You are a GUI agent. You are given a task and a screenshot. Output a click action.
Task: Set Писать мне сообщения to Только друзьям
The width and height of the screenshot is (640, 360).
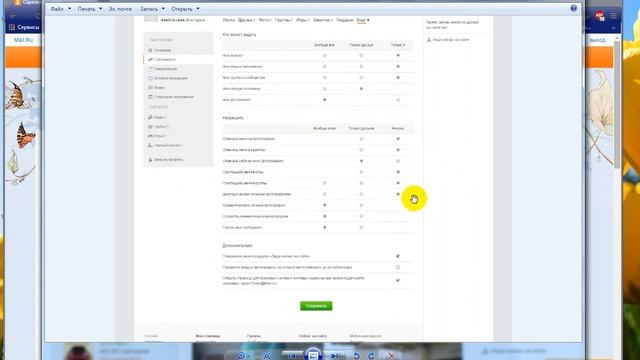tap(361, 227)
